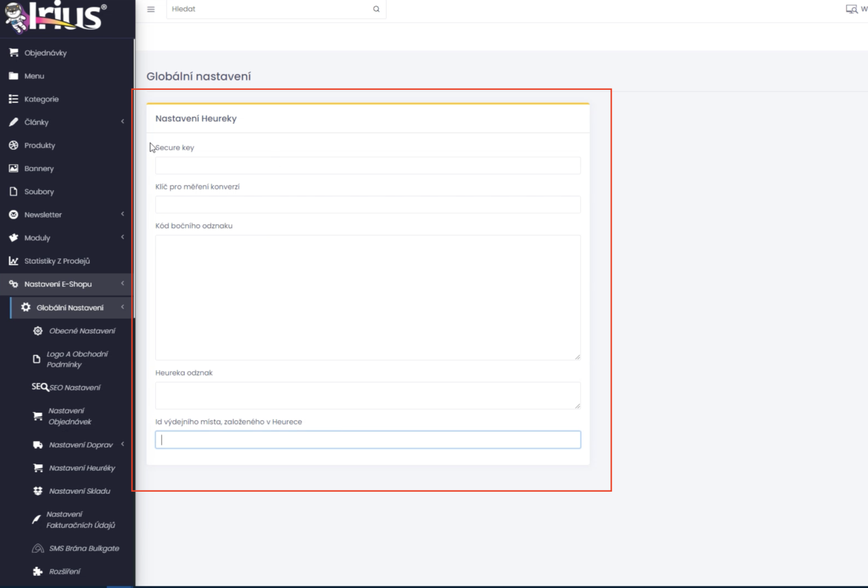
Task: Click the Obecné Nastavení gear icon
Action: (38, 331)
